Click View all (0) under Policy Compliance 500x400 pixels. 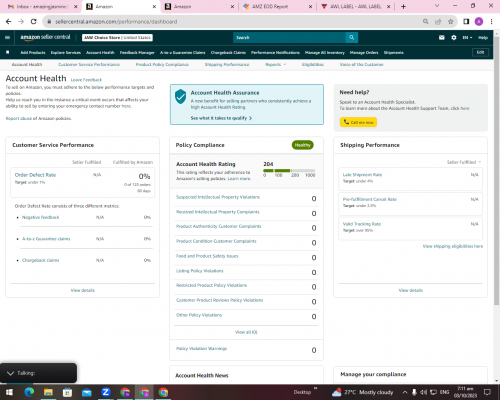(246, 332)
